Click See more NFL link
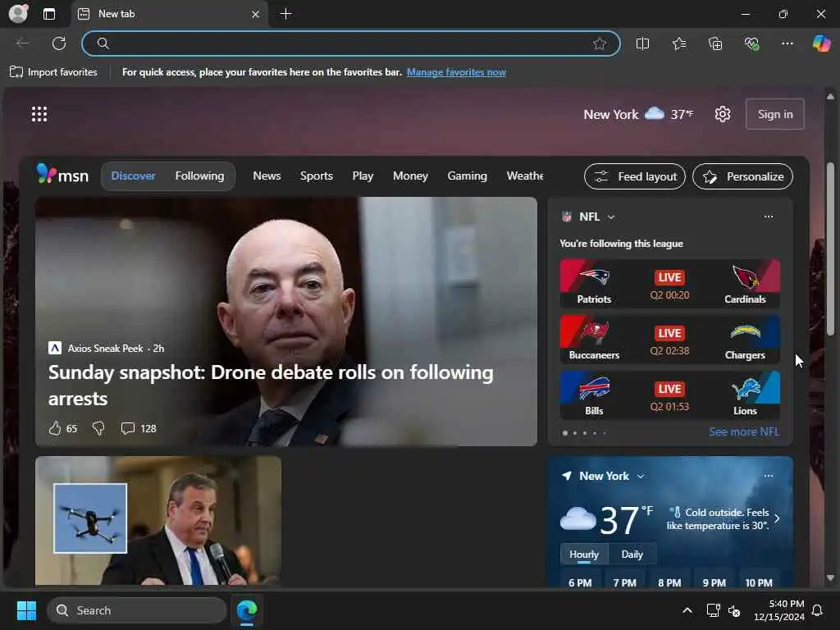840x630 pixels. [x=744, y=431]
